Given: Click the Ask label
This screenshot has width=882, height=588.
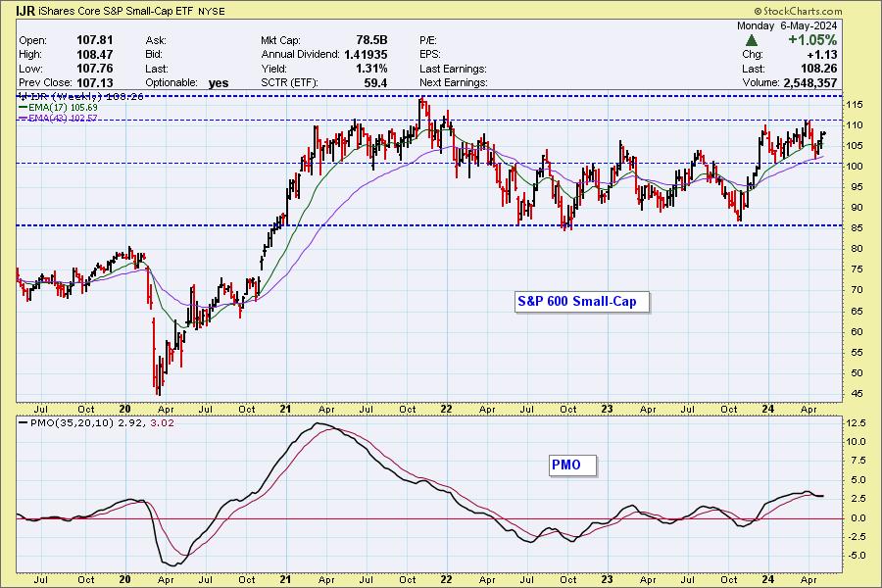Looking at the screenshot, I should tap(155, 40).
